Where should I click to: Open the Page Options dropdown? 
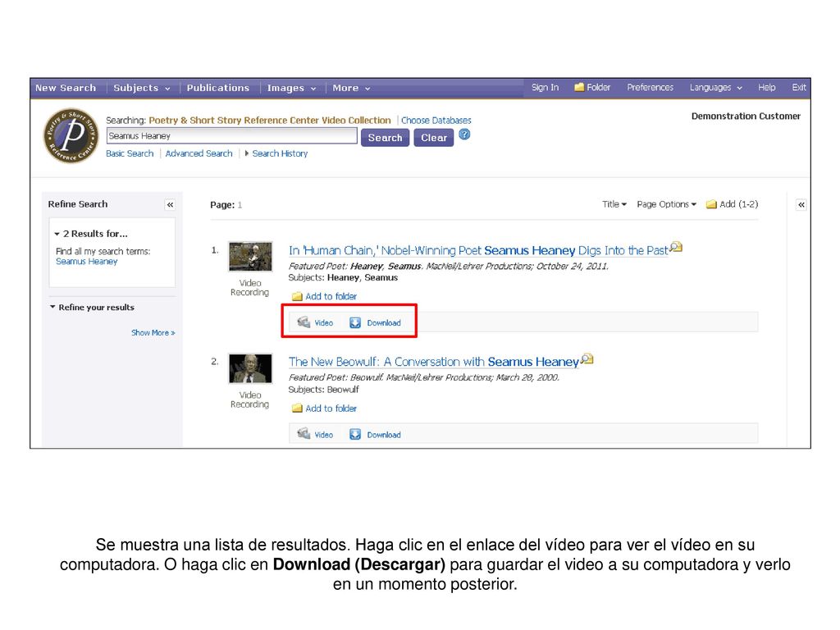click(666, 204)
